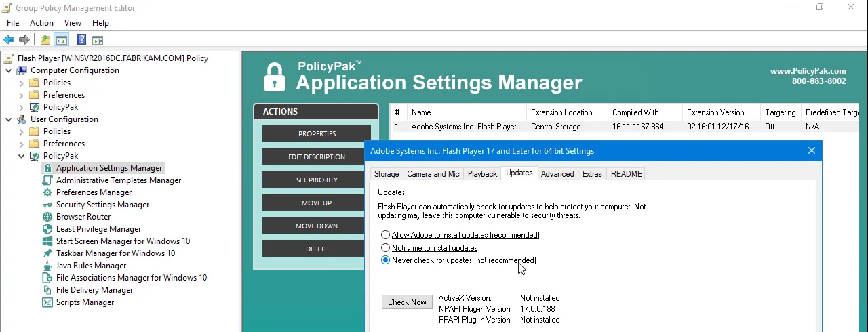Close the Flash Player Settings dialog
This screenshot has height=332, width=868.
(x=812, y=150)
